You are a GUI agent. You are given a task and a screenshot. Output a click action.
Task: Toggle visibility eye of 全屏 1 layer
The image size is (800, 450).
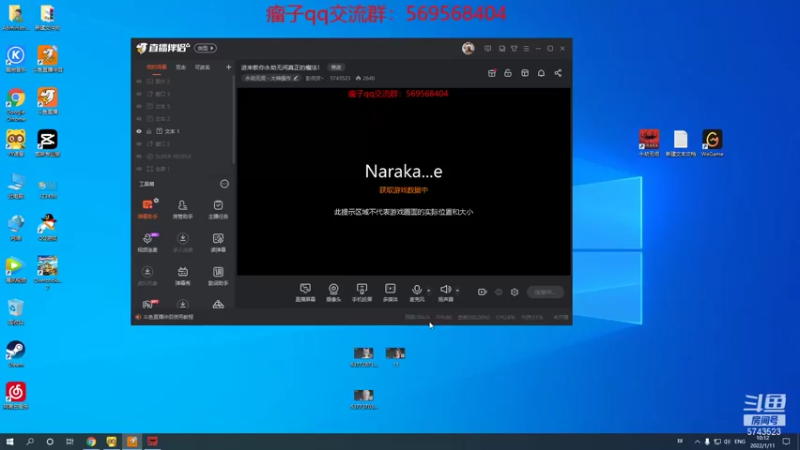139,168
